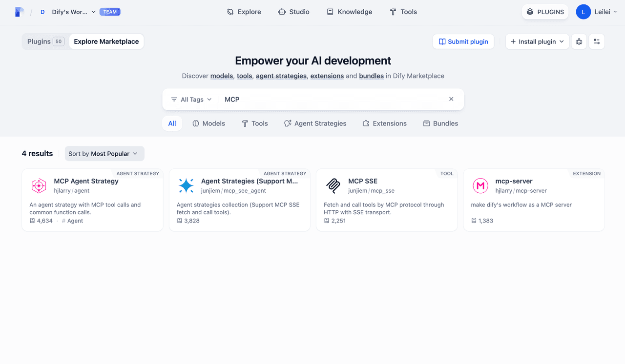Open the Sort by Most Popular dropdown

(104, 154)
